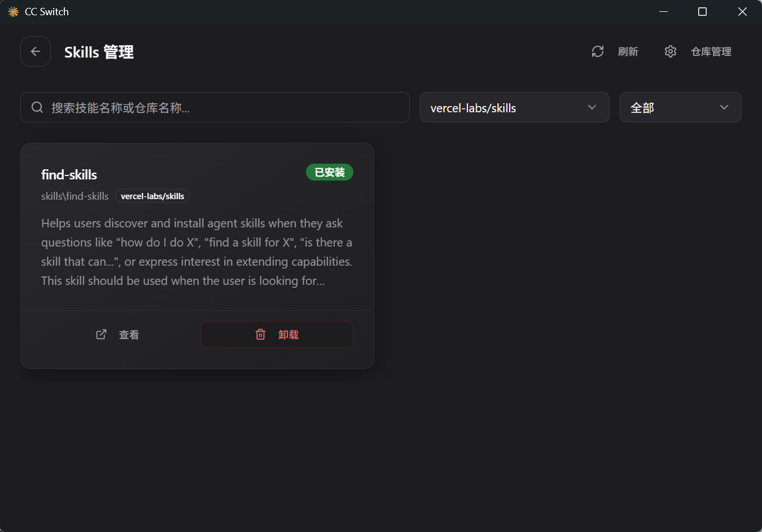Image resolution: width=762 pixels, height=532 pixels.
Task: Click the external link icon beside 查看
Action: [x=101, y=335]
